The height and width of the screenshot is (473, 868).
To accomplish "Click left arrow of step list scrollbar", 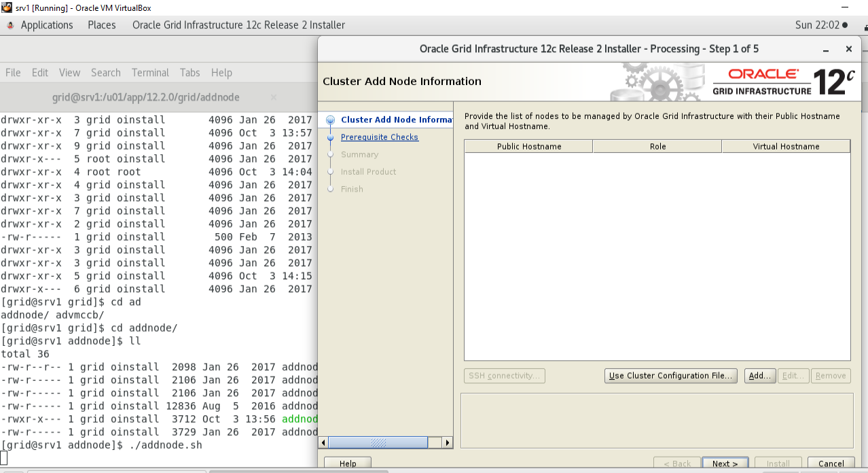I will tap(324, 442).
